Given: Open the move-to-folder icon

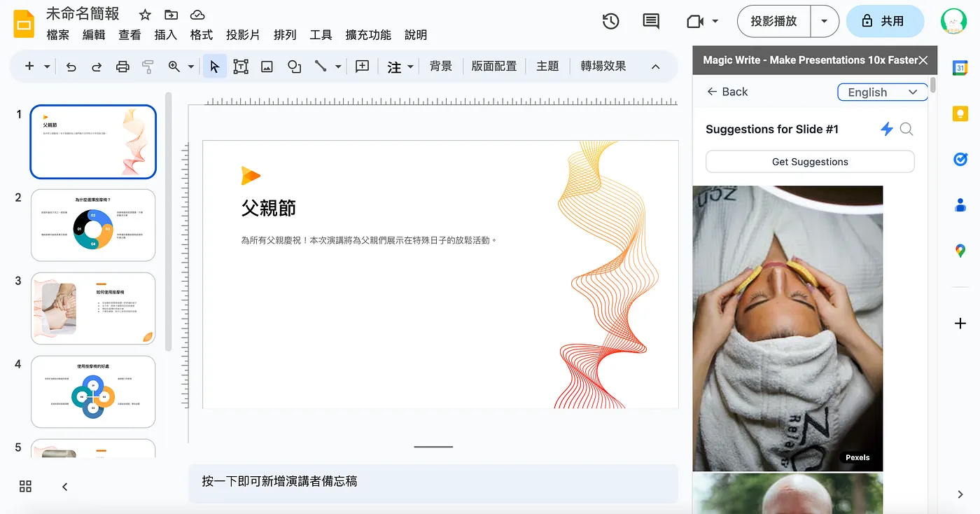Looking at the screenshot, I should [171, 15].
